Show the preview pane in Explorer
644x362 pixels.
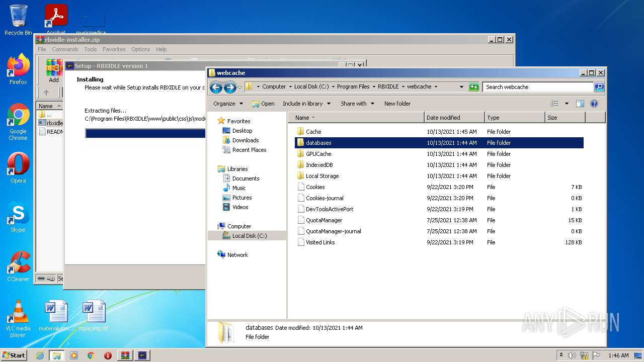tap(580, 104)
